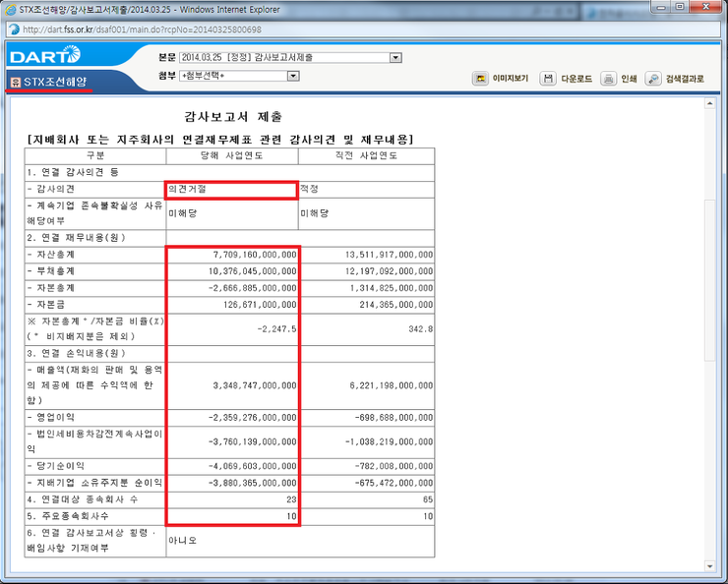Click the 인쇄 printer icon
This screenshot has width=728, height=584.
point(608,79)
